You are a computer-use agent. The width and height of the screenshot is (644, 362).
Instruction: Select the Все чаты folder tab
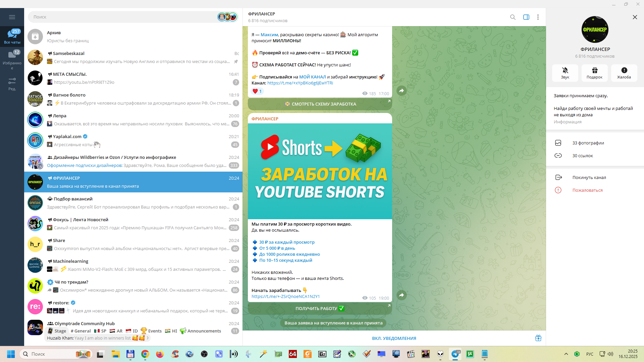pos(12,36)
